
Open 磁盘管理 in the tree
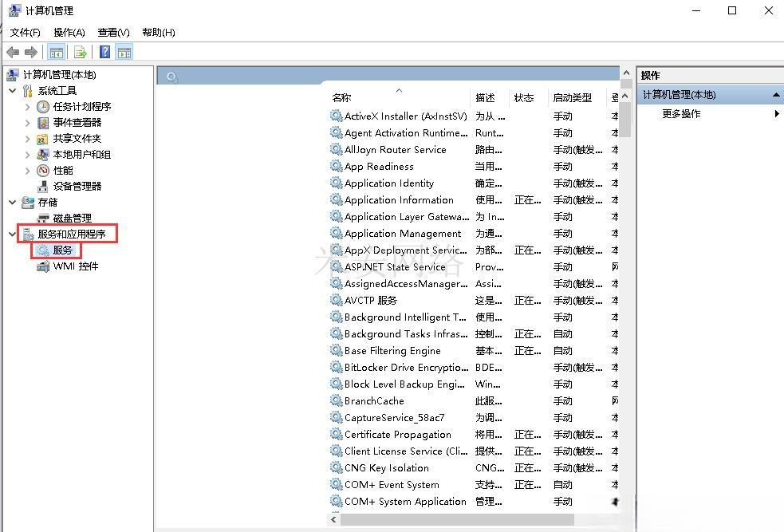pos(72,219)
